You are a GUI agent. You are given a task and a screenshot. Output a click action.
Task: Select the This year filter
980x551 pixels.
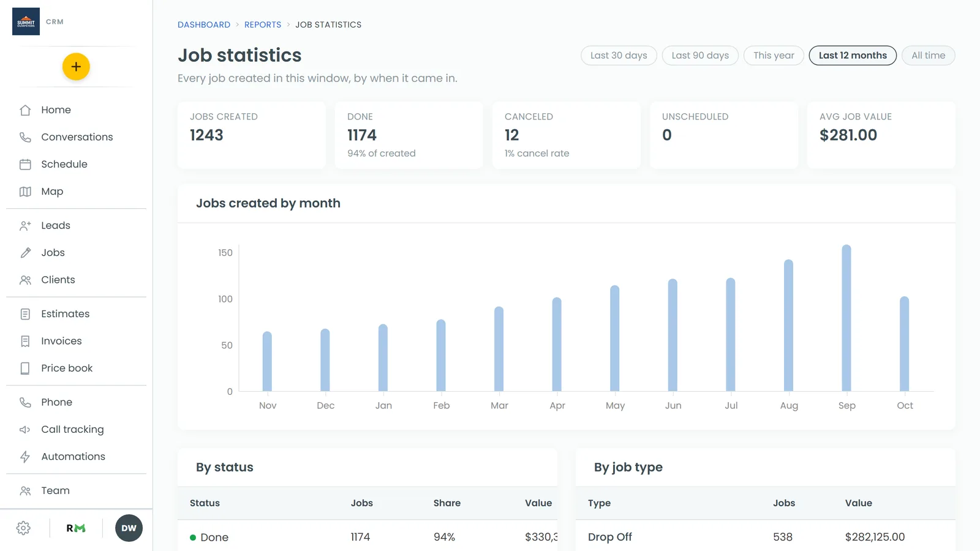pyautogui.click(x=774, y=55)
